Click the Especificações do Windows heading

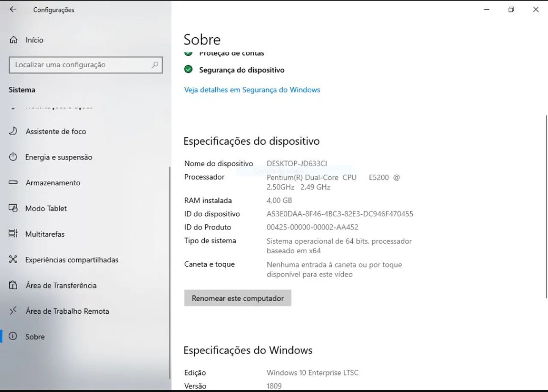pos(248,350)
